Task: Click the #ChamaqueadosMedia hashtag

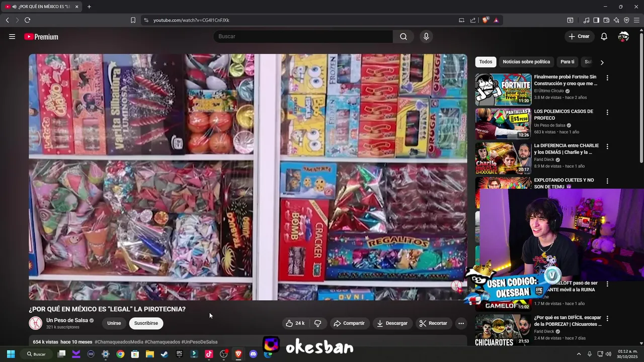Action: (119, 342)
